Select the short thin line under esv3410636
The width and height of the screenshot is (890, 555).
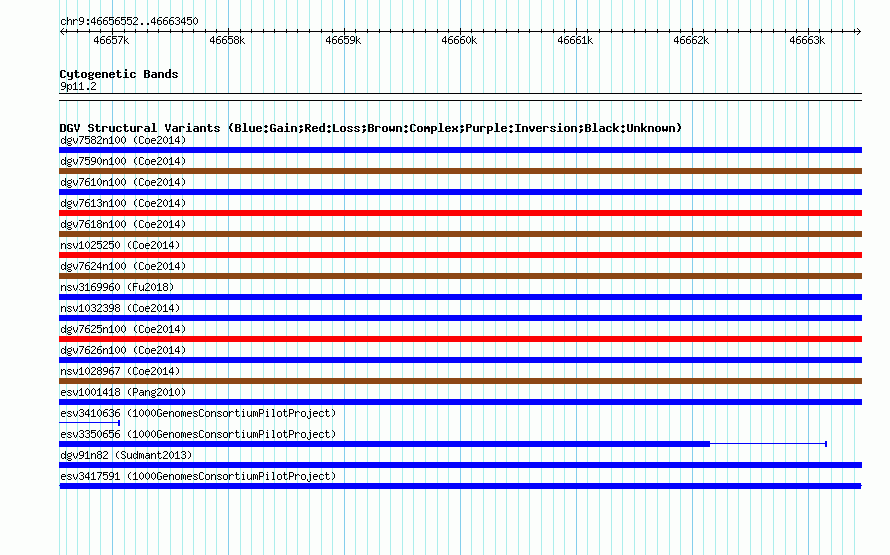89,423
